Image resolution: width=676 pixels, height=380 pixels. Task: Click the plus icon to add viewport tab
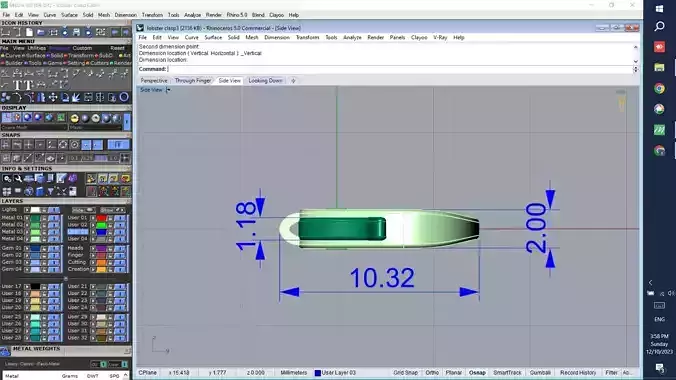tap(293, 81)
